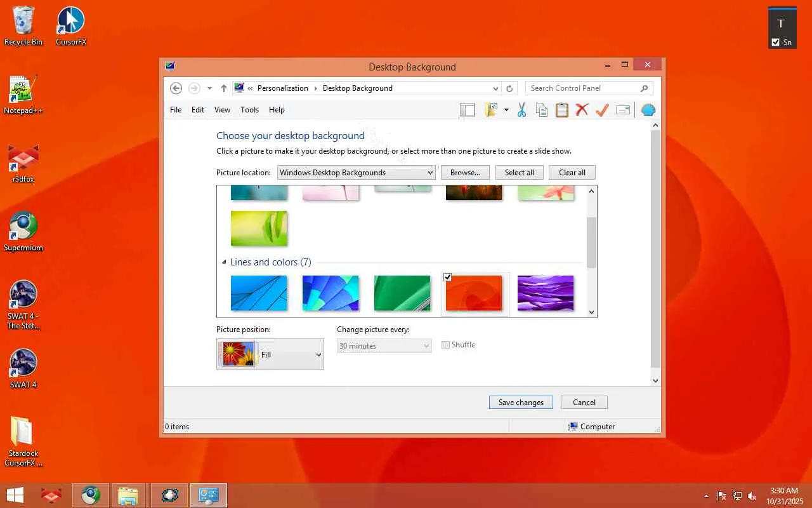Click the red X Delete toolbar icon
812x508 pixels.
click(x=582, y=110)
